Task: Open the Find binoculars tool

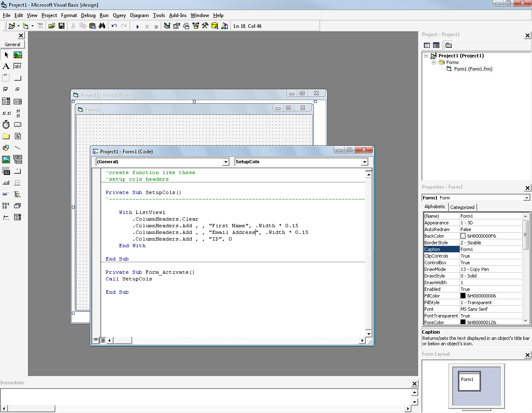Action: coord(102,26)
